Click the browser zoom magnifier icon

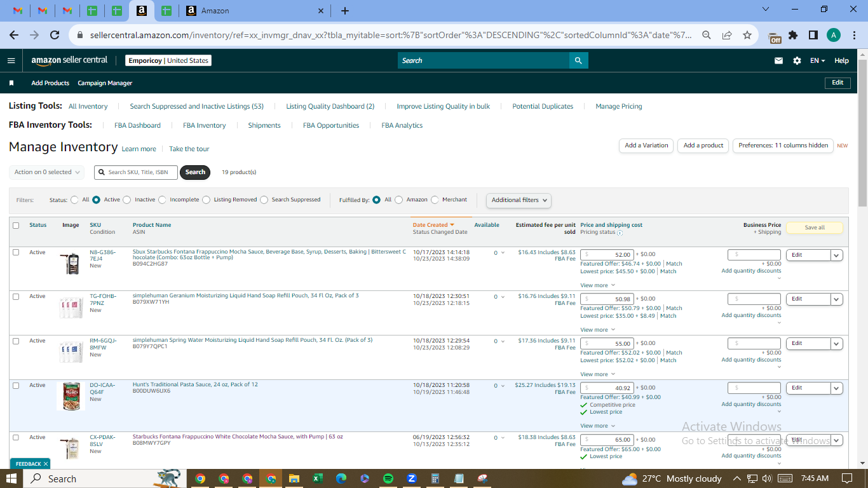pos(706,36)
